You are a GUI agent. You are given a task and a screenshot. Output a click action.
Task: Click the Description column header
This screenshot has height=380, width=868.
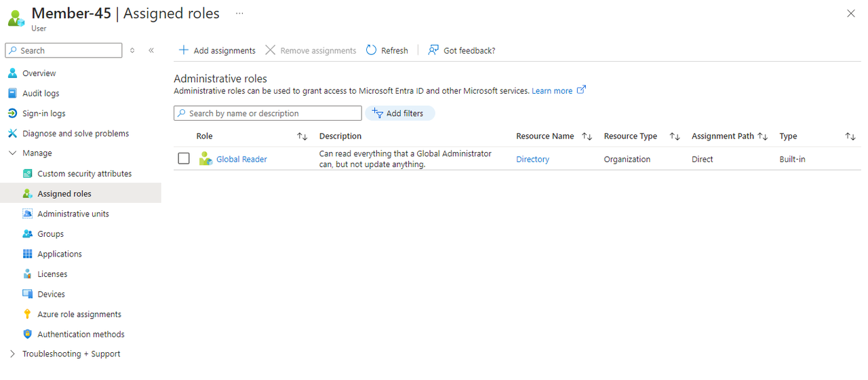(x=340, y=136)
